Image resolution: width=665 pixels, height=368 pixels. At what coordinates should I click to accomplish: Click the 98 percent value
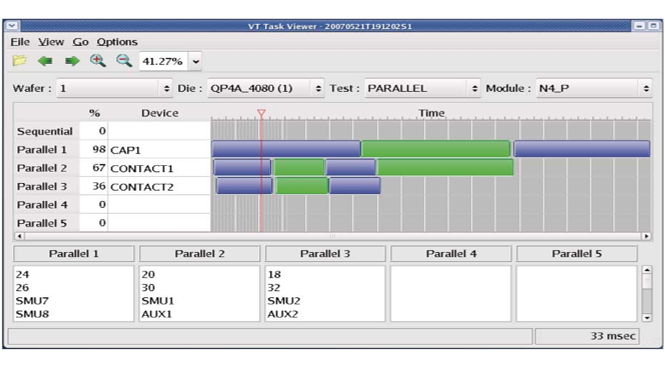click(x=99, y=149)
